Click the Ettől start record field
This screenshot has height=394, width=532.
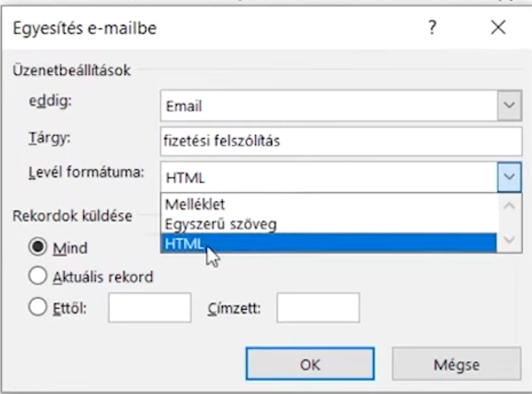click(x=150, y=308)
